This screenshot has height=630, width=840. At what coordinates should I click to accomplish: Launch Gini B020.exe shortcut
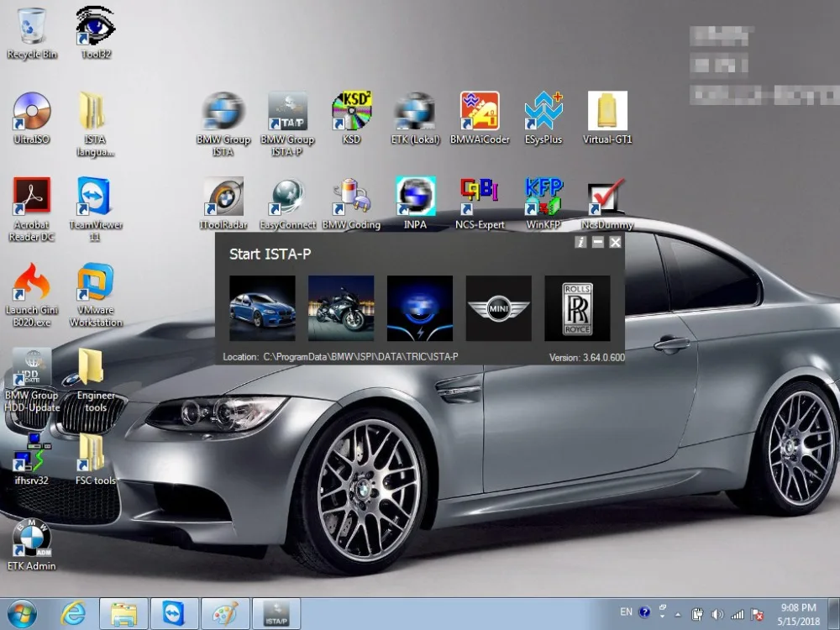pos(32,295)
